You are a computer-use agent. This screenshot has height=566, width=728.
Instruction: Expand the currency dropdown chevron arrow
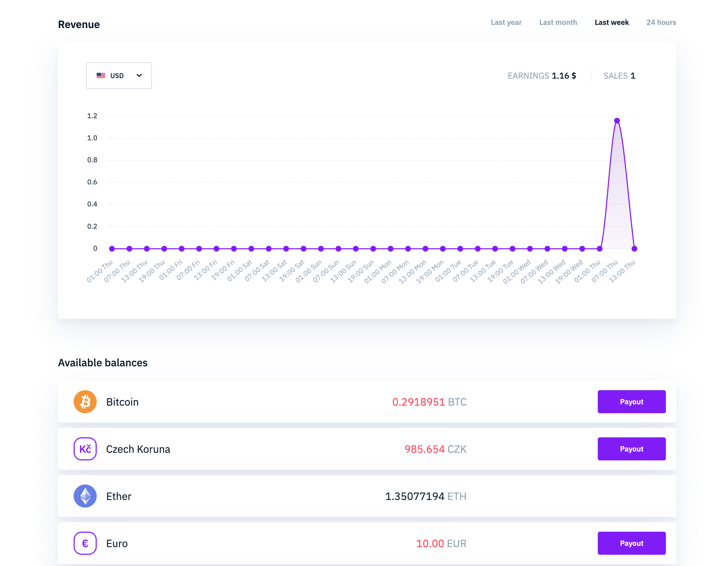[x=139, y=76]
